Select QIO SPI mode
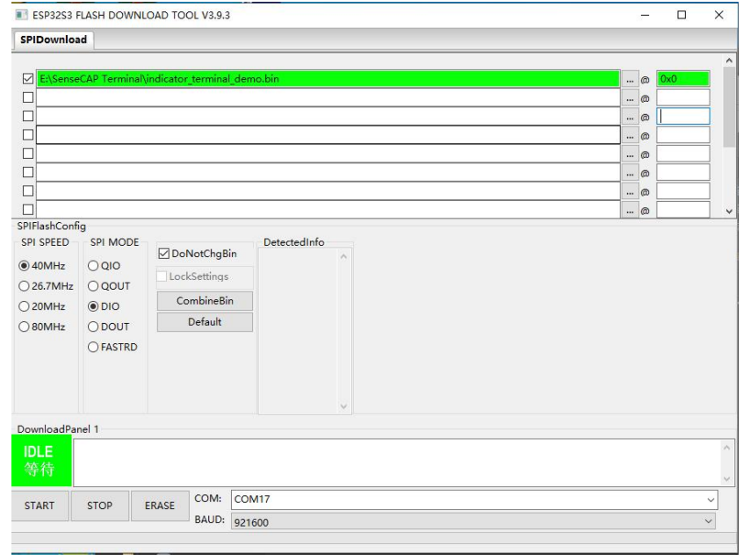 click(x=92, y=266)
